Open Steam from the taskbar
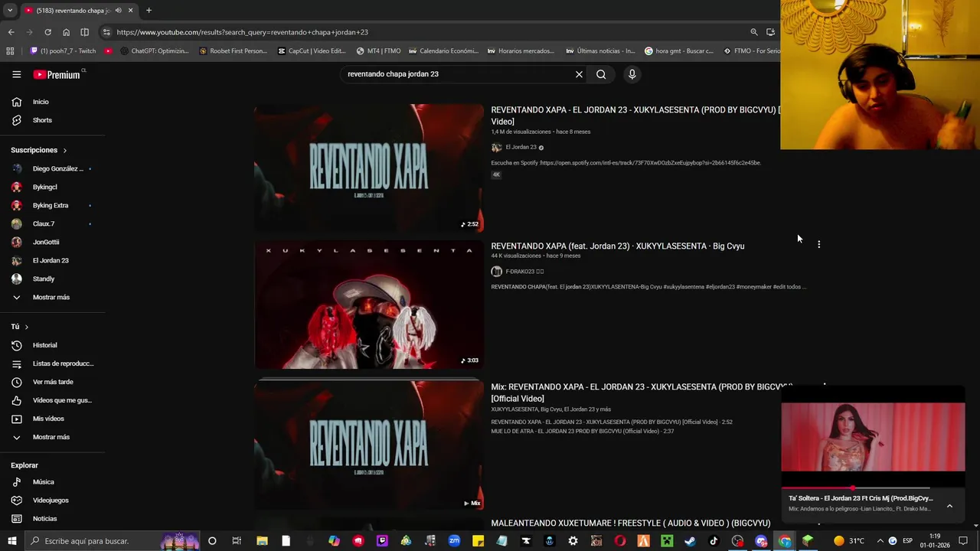Screen dimensions: 980x551 tap(690, 541)
